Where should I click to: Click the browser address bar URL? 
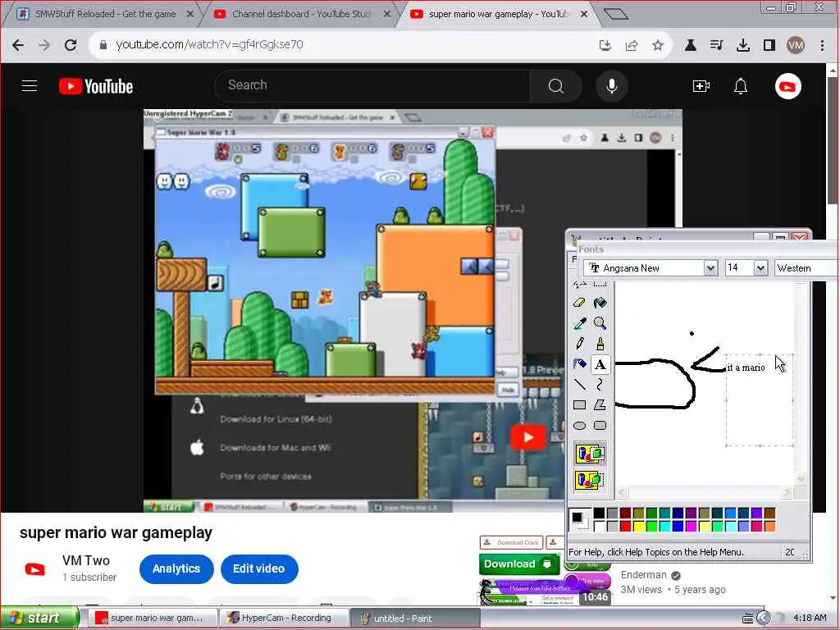(x=209, y=44)
